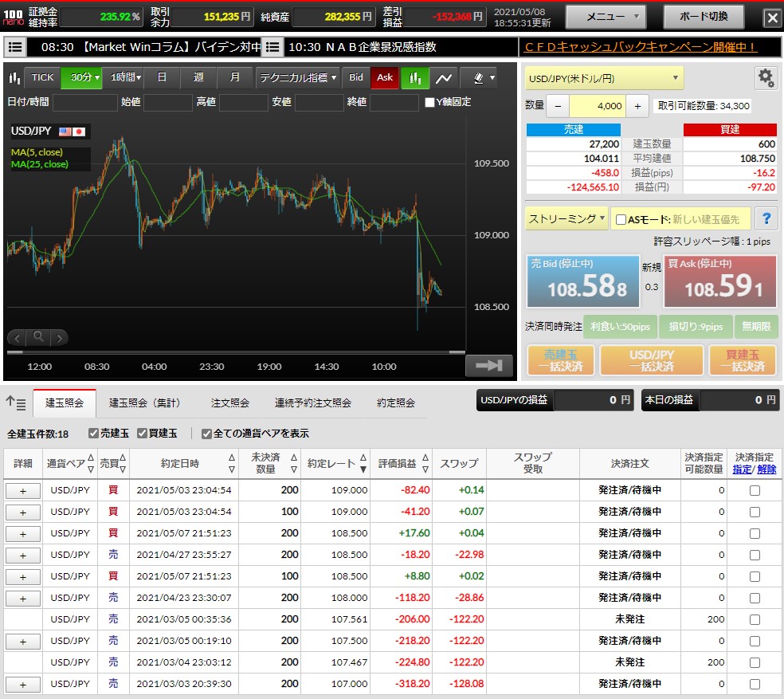Open CFDキャッシュバックキャンペーン link
This screenshot has height=699, width=784.
641,47
